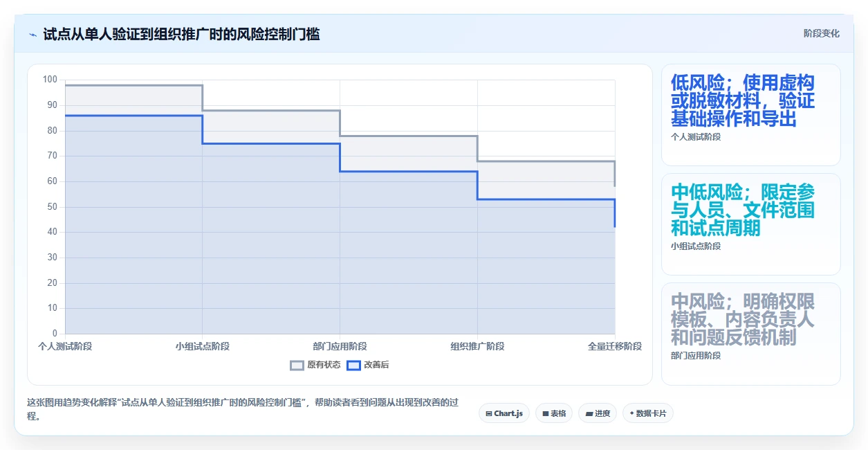Click the 部门应用阶段 axis label
This screenshot has height=450, width=868.
click(x=340, y=346)
